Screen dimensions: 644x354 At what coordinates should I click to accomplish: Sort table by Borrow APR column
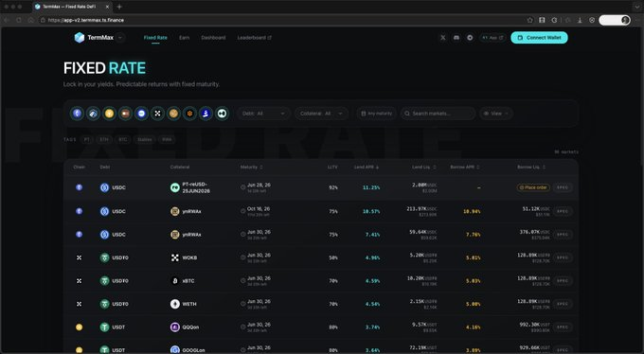coord(465,168)
